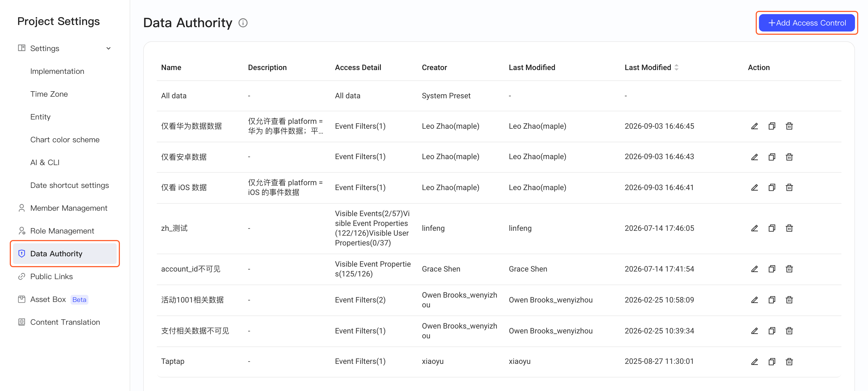Viewport: 868px width, 391px height.
Task: Delete the account_id不可见 row
Action: click(x=789, y=269)
